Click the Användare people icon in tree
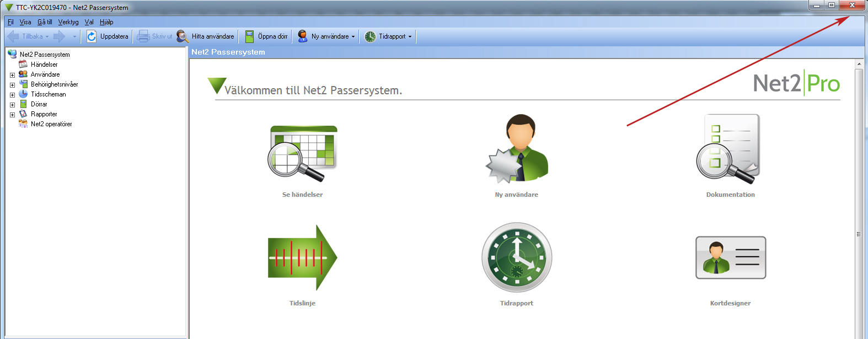The height and width of the screenshot is (339, 868). pyautogui.click(x=23, y=74)
